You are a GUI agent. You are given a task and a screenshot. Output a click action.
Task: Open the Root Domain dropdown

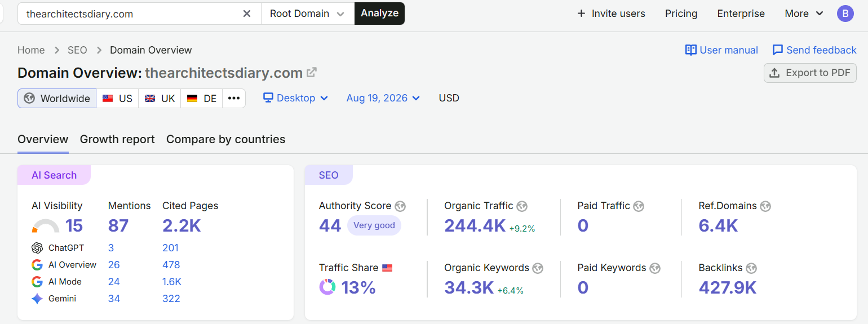click(308, 14)
